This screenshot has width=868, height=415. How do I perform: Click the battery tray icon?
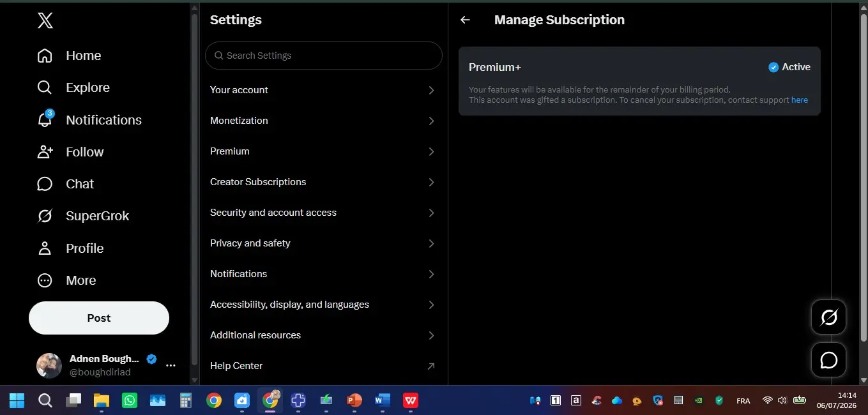pos(799,400)
